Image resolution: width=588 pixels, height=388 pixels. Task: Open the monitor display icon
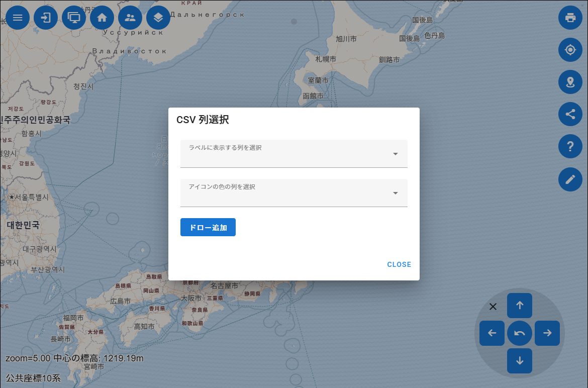point(74,18)
